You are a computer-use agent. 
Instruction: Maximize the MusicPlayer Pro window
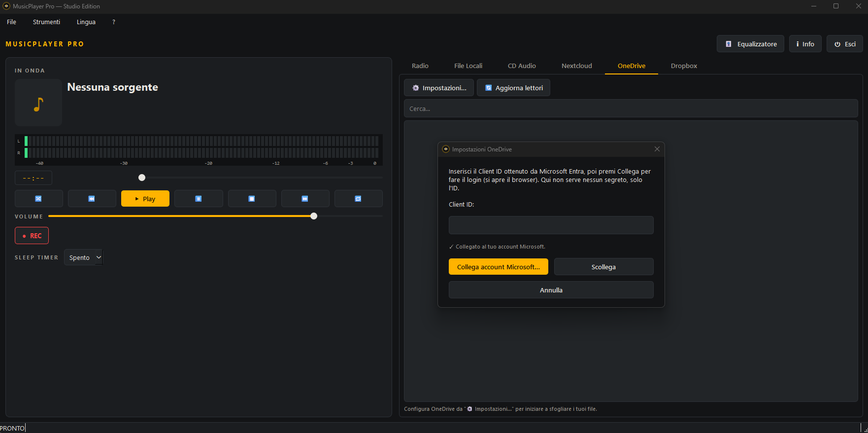point(836,6)
